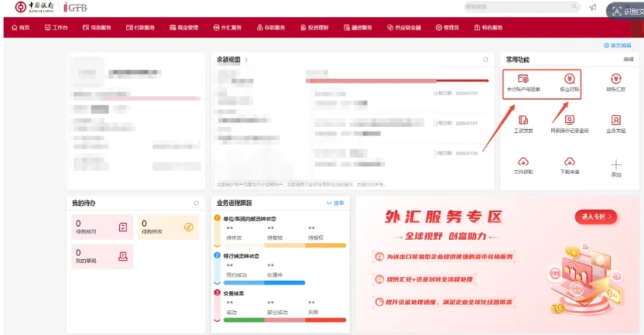Click 编辑 in the 常用功能 panel
The height and width of the screenshot is (335, 644).
(x=628, y=59)
